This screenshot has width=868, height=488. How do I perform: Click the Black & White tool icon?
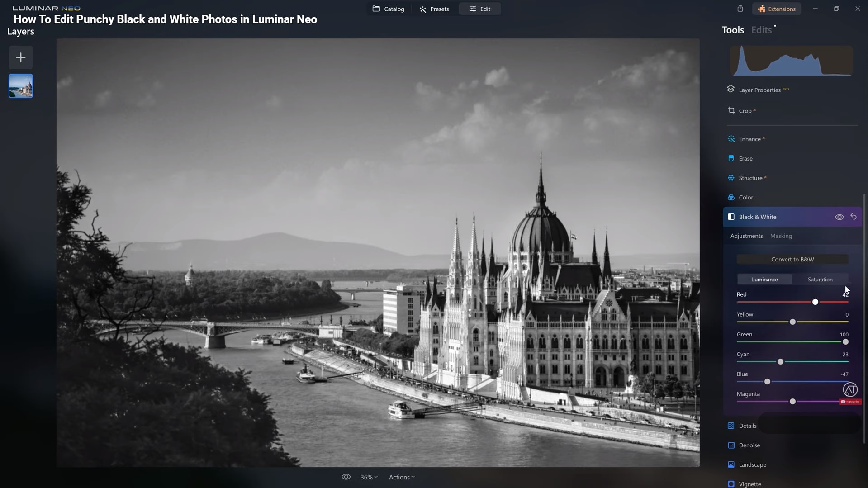pyautogui.click(x=731, y=217)
